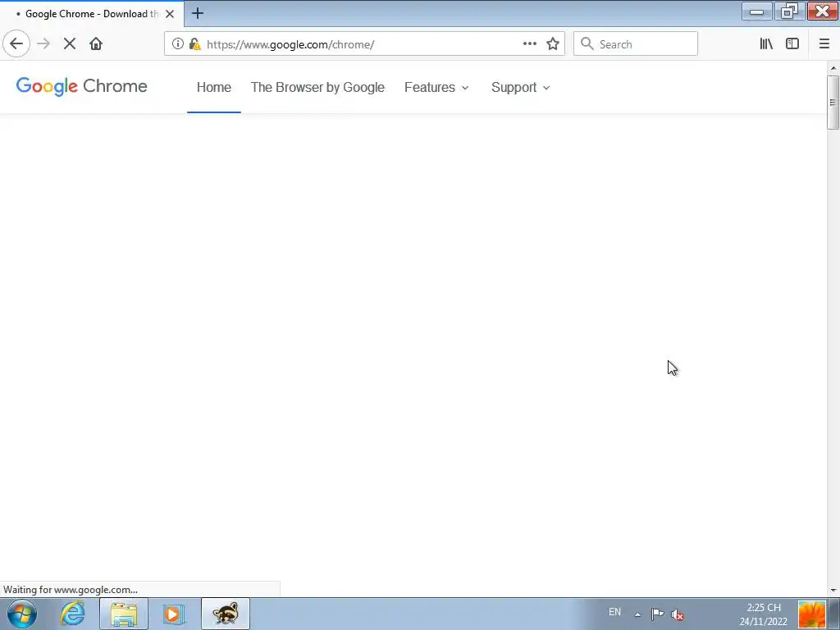Click the raccoon browser taskbar icon
This screenshot has height=630, width=840.
(226, 614)
